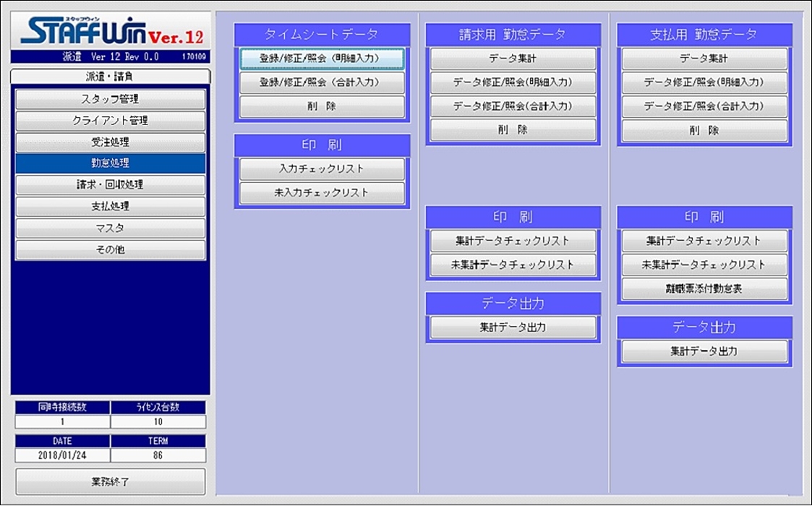
Task: Open timesheet 登録/修正/照会(合計入力)
Action: tap(322, 83)
